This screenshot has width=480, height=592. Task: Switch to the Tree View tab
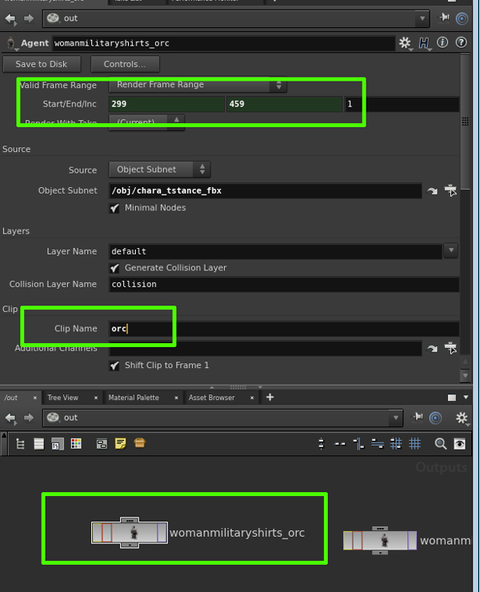(63, 398)
